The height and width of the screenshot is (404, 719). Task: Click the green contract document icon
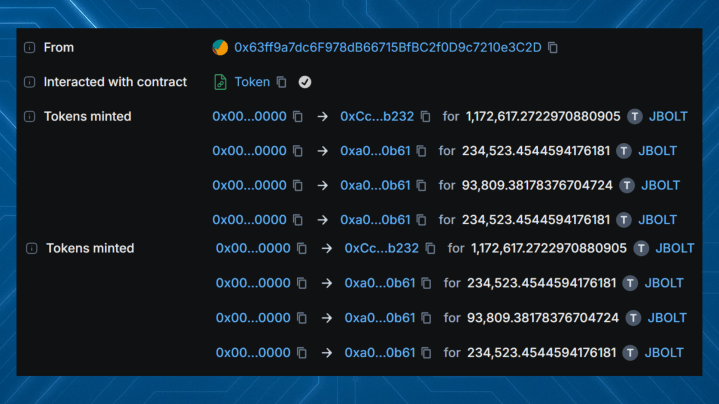220,82
